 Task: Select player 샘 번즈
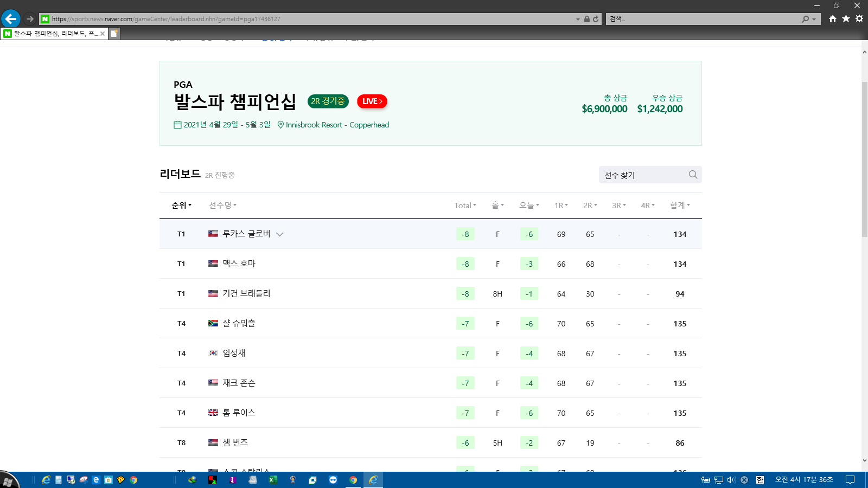235,442
